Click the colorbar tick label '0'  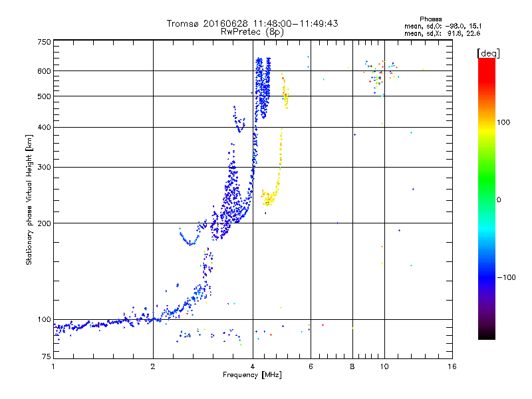499,200
